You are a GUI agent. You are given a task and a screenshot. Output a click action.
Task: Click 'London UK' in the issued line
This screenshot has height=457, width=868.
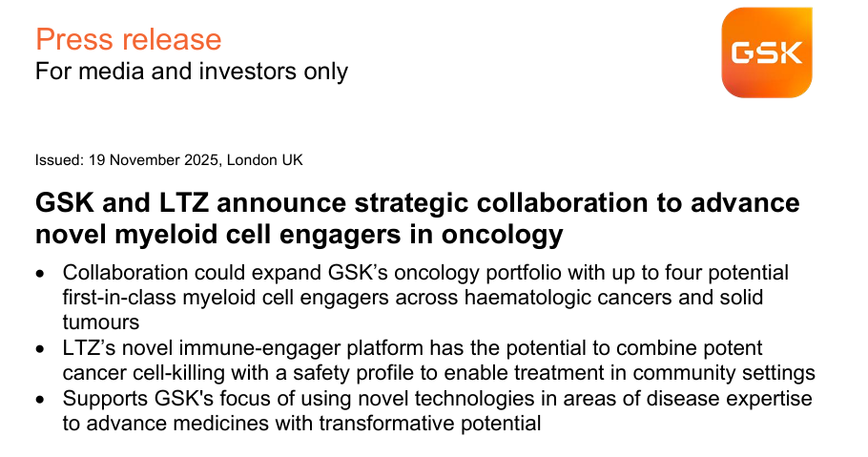264,160
